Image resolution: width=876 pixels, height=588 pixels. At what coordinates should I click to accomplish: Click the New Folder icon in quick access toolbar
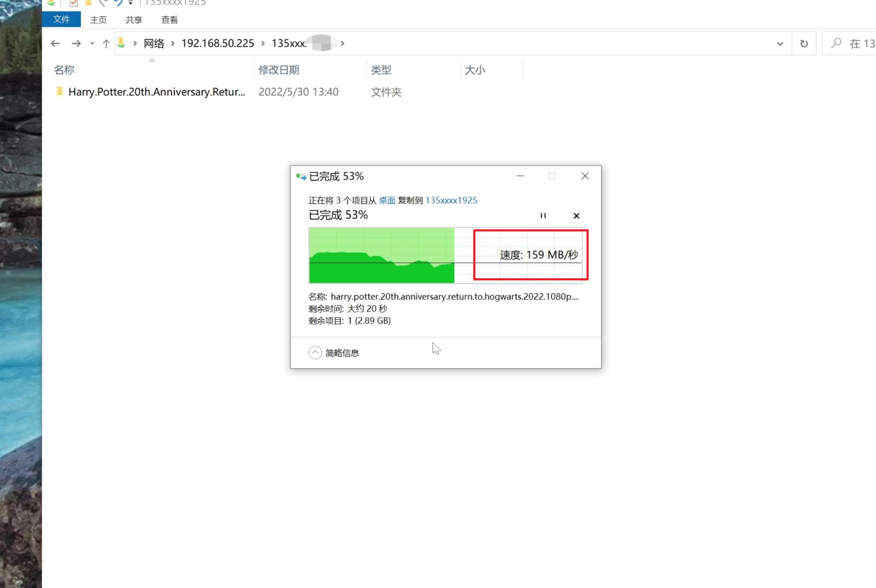point(88,3)
